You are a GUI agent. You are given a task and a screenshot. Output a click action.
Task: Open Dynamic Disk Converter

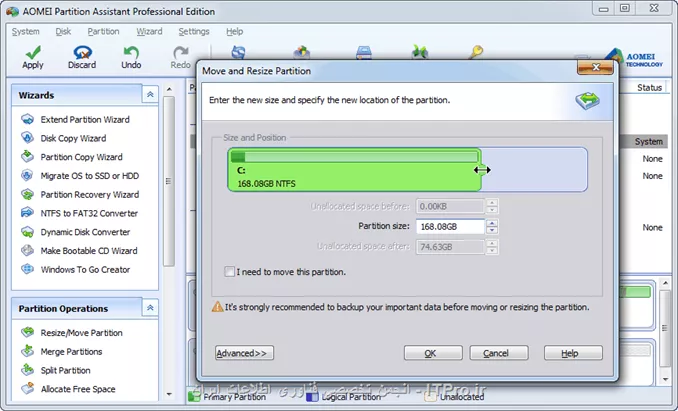pyautogui.click(x=85, y=232)
